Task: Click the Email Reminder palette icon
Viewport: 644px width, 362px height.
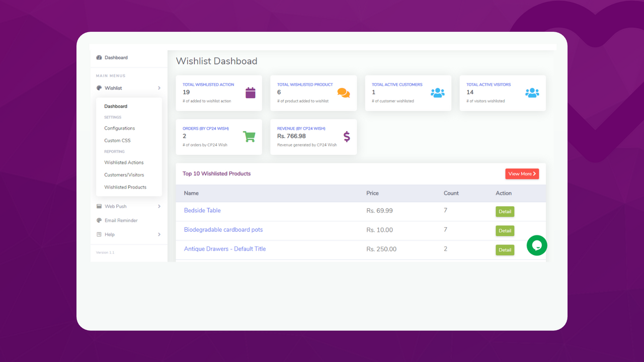Action: (x=99, y=220)
